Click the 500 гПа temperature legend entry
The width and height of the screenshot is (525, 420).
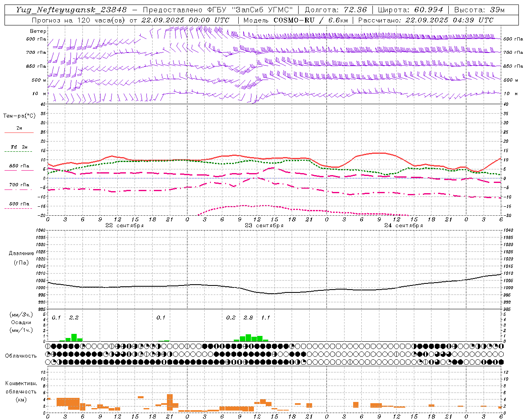(19, 204)
